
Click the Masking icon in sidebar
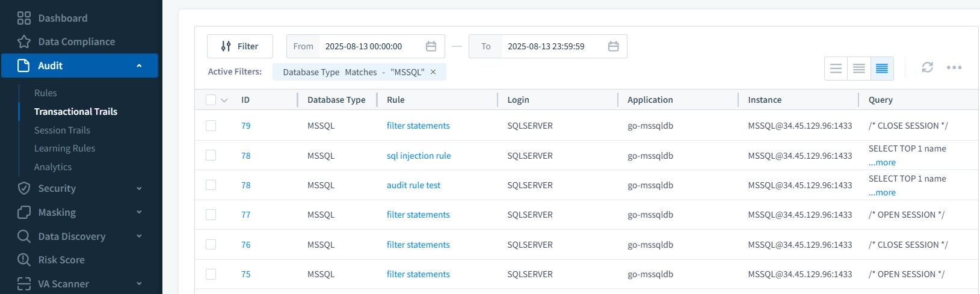(x=23, y=212)
